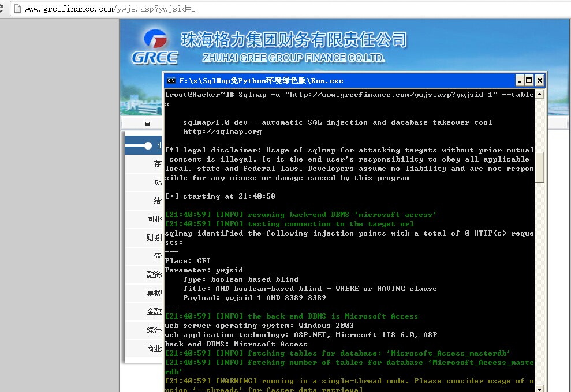Click the 'Title: AND boolean-based blind' line
Viewport: 571px width, 392px height.
tap(310, 289)
